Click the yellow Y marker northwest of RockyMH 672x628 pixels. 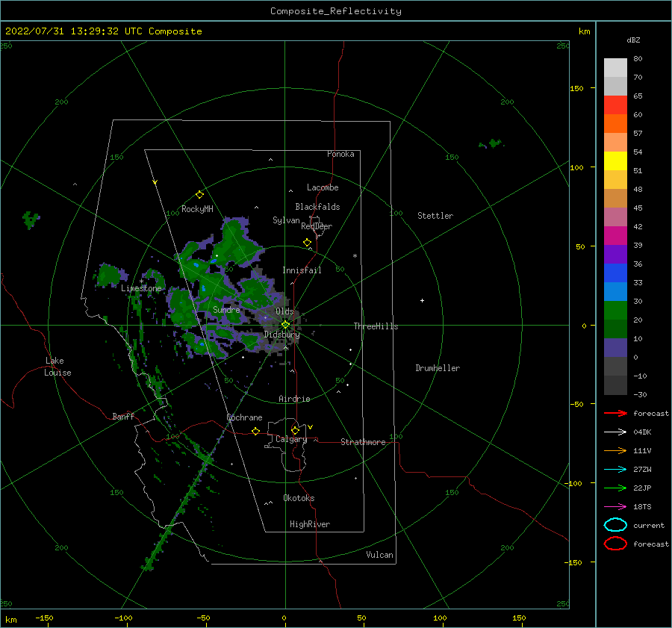point(155,183)
